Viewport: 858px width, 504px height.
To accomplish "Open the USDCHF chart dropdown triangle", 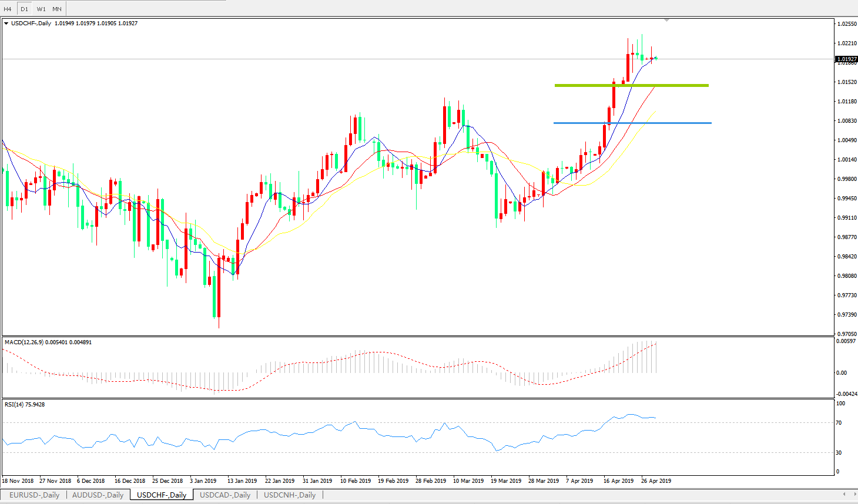I will click(6, 23).
